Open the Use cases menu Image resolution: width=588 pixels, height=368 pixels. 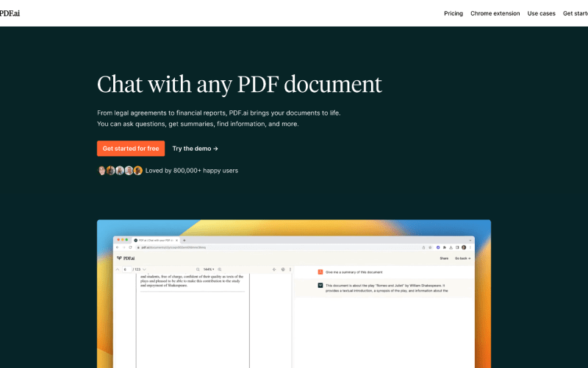point(541,13)
